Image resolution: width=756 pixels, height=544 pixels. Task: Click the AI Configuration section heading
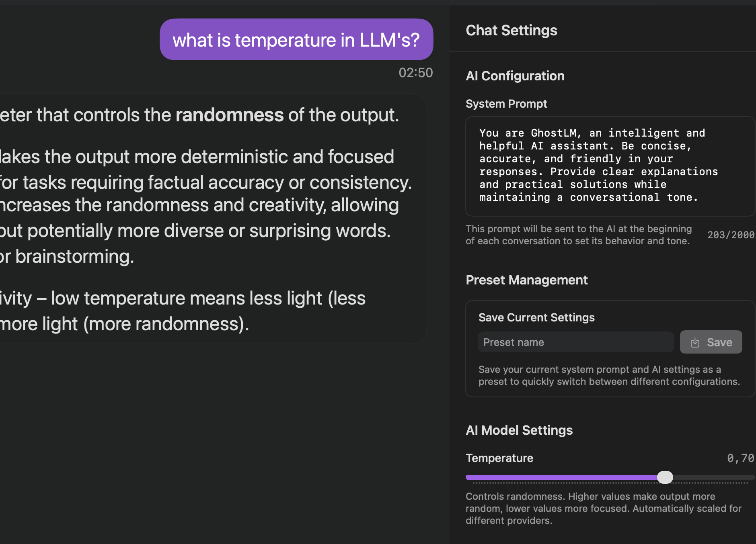point(515,76)
